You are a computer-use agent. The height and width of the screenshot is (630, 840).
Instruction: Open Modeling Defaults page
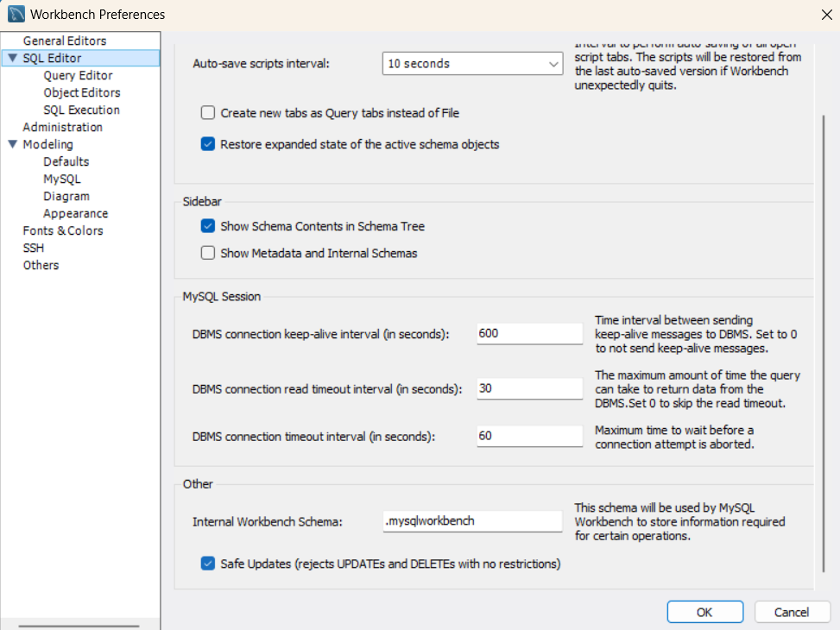pyautogui.click(x=66, y=161)
